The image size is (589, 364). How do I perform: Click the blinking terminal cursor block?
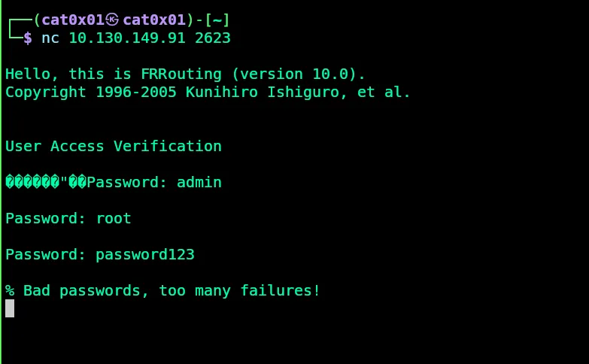pos(10,308)
